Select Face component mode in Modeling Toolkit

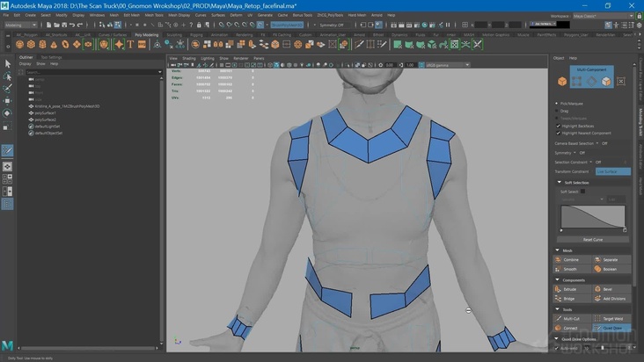point(606,82)
